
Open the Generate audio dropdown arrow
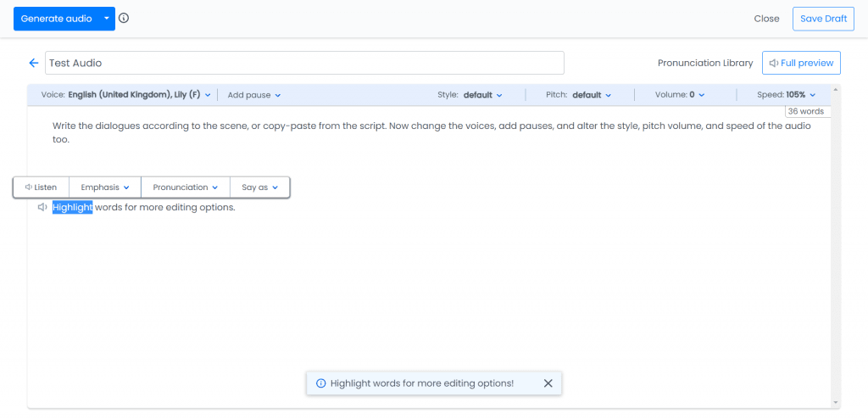[106, 19]
